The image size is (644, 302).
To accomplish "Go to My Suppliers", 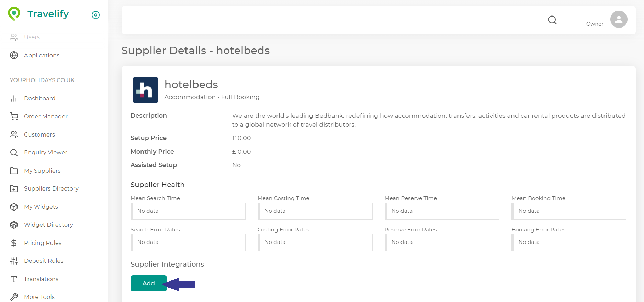I will pos(42,171).
